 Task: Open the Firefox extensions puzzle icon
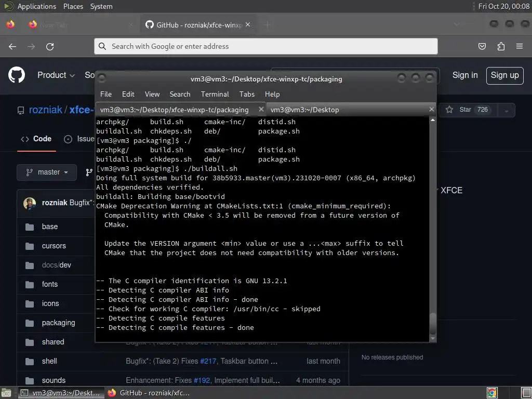tap(501, 46)
